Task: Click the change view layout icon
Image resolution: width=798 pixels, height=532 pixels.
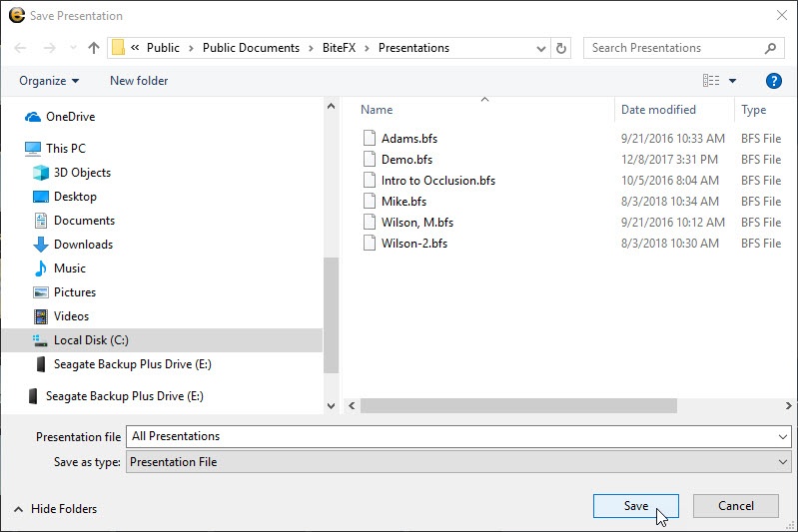Action: tap(711, 81)
